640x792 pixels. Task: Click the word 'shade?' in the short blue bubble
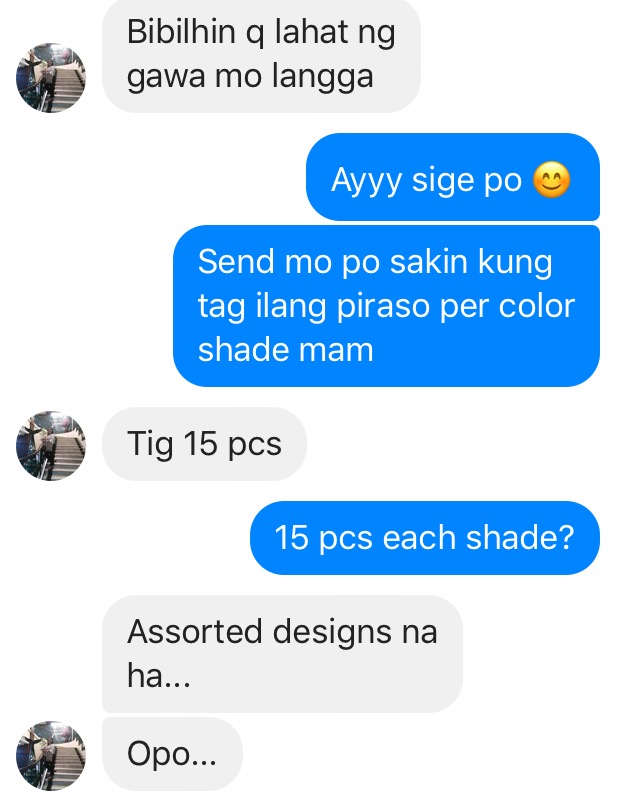coord(520,537)
